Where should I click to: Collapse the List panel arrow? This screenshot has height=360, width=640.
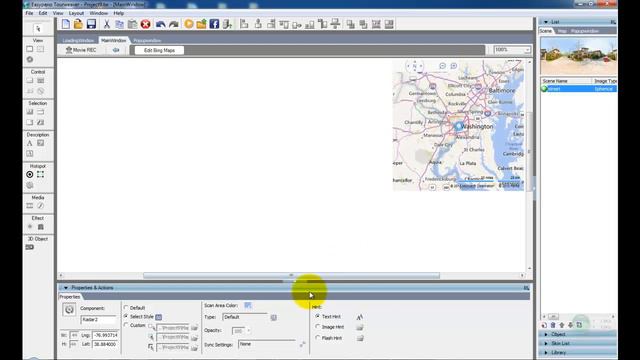coord(546,22)
